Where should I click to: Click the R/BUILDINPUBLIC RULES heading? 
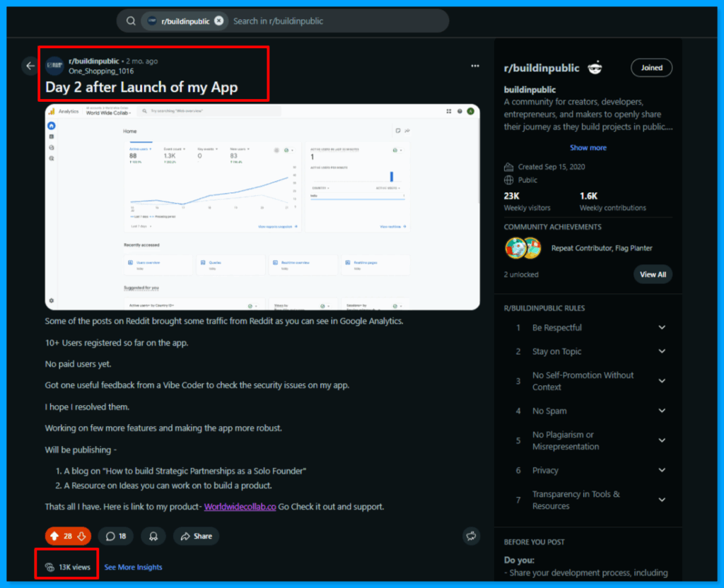544,308
